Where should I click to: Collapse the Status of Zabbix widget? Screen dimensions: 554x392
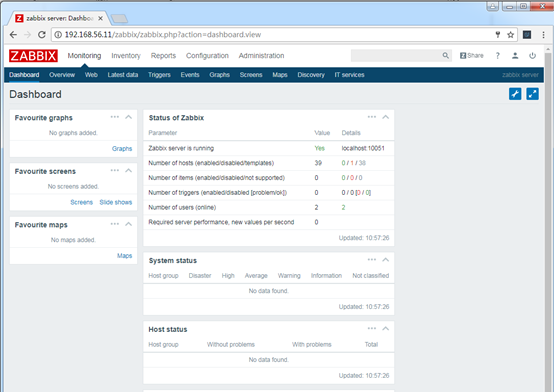coord(385,117)
